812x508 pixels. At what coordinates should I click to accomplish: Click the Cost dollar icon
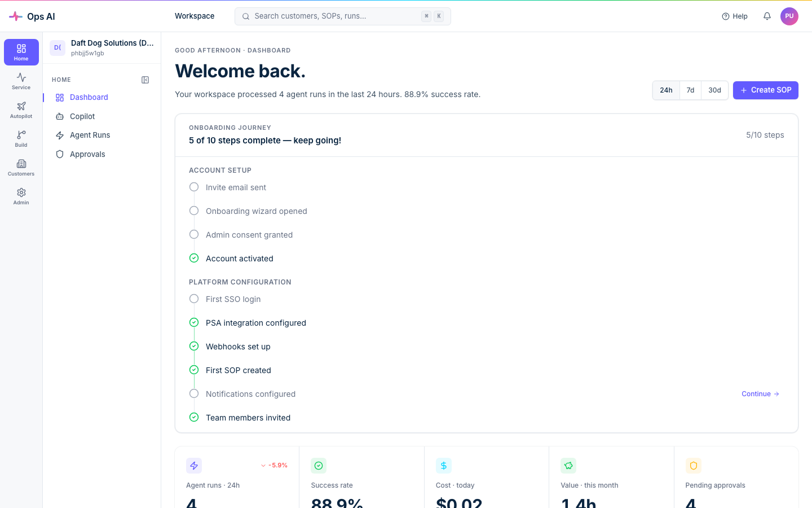(444, 466)
